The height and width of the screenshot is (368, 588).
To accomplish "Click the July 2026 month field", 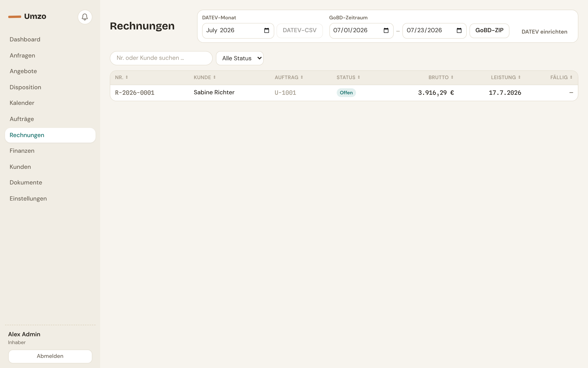I will coord(238,31).
